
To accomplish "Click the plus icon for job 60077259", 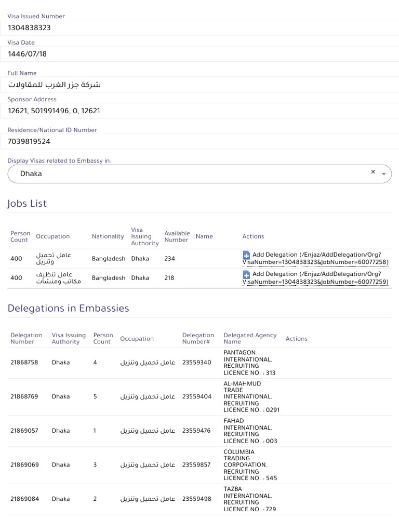I will pyautogui.click(x=246, y=274).
